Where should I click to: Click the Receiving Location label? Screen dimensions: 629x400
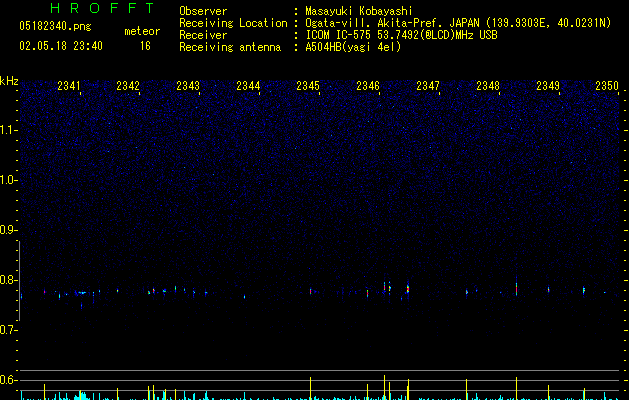pos(233,23)
